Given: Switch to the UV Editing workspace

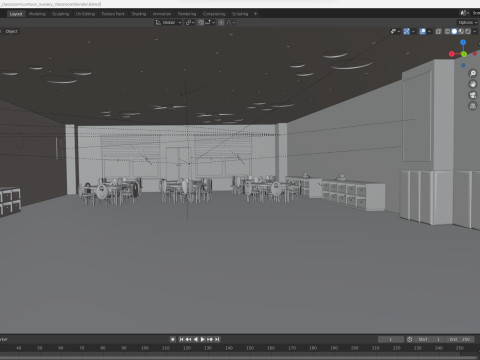Looking at the screenshot, I should pos(85,14).
